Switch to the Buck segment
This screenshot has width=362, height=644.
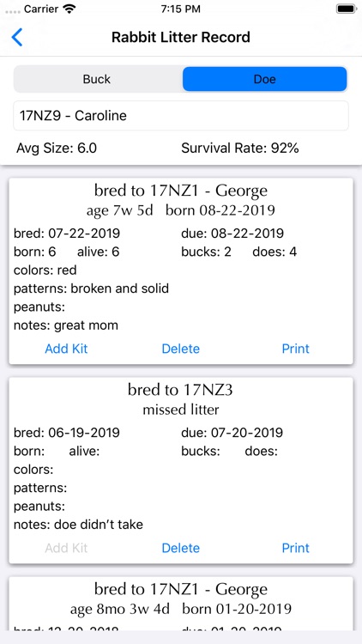coord(97,79)
